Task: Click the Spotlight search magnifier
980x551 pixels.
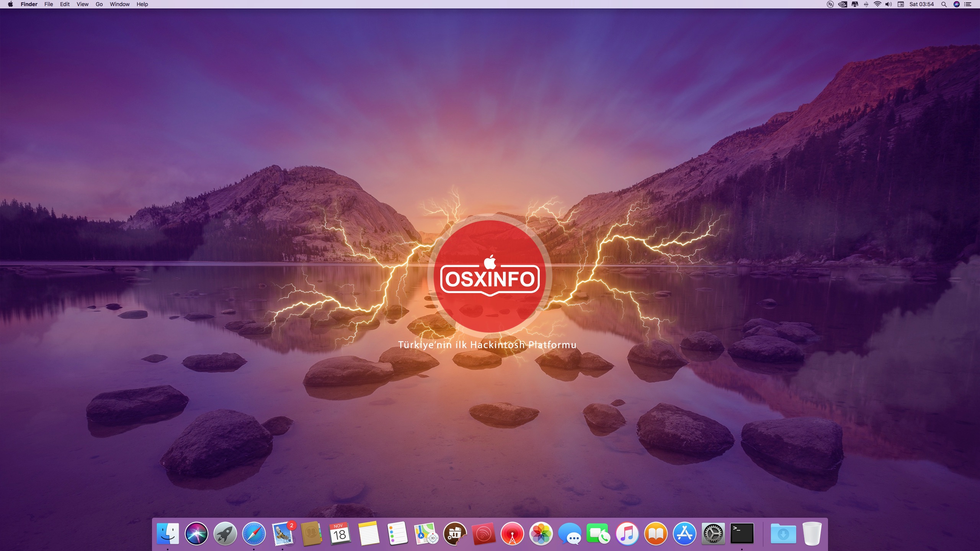Action: (944, 4)
